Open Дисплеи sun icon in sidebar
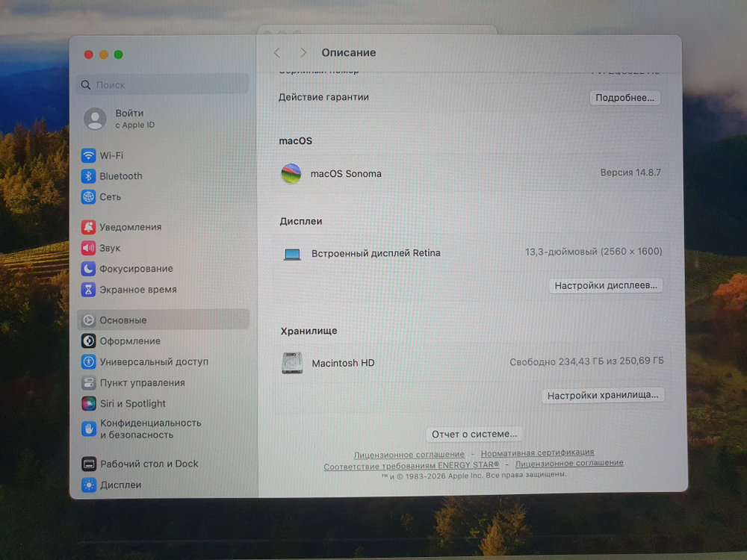Viewport: 747px width, 560px height. click(x=89, y=485)
